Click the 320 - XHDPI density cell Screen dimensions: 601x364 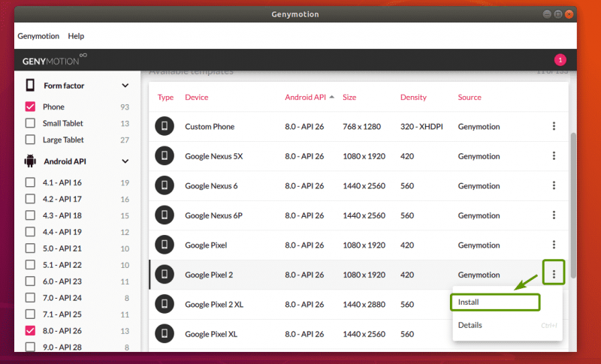pos(421,126)
